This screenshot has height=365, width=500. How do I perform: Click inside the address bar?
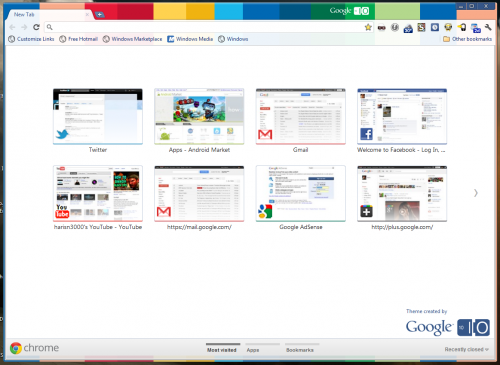207,27
